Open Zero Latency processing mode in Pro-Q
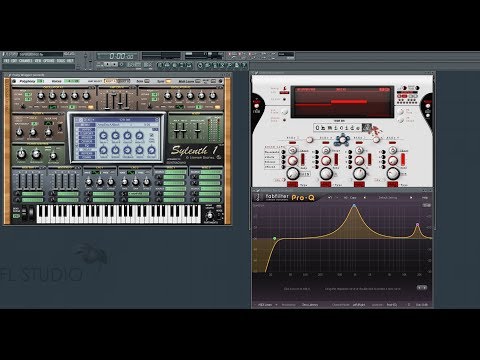The width and height of the screenshot is (480, 360). click(310, 305)
